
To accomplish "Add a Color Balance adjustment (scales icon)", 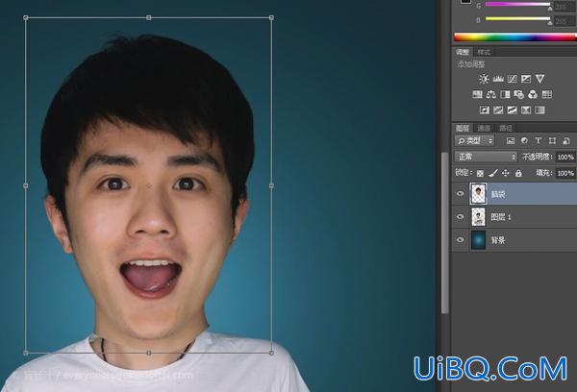I will [x=490, y=94].
